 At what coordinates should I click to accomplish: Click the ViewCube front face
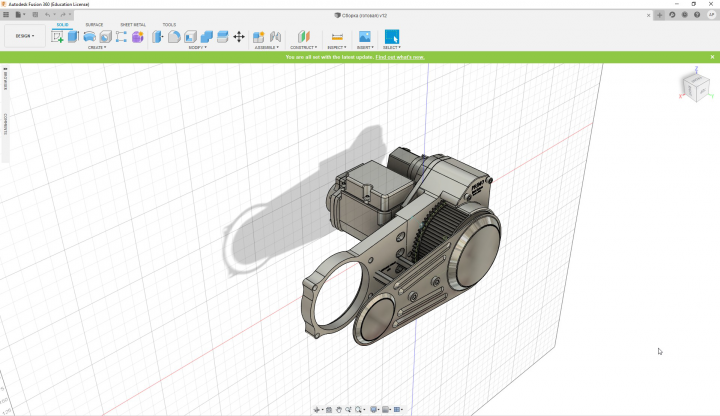691,90
